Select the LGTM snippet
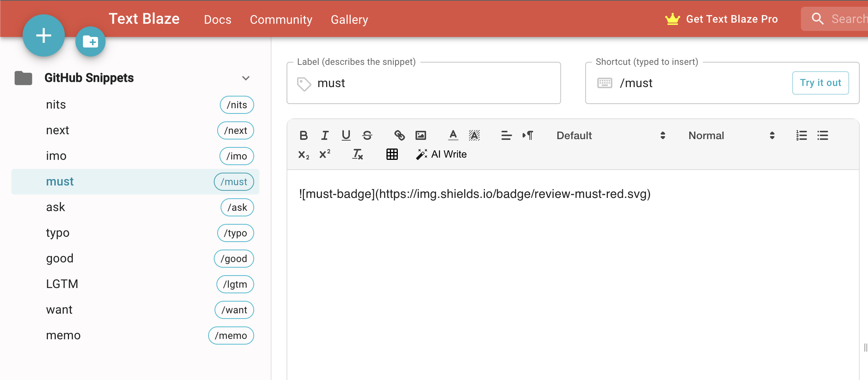868x380 pixels. pyautogui.click(x=135, y=284)
